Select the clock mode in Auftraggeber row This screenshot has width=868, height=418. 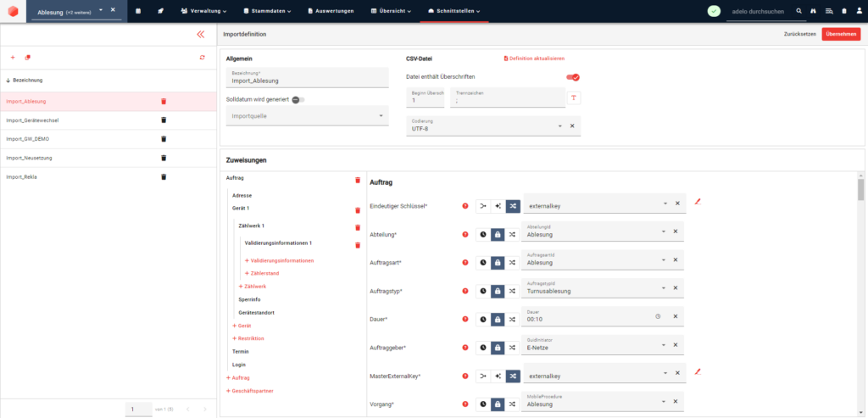(483, 348)
